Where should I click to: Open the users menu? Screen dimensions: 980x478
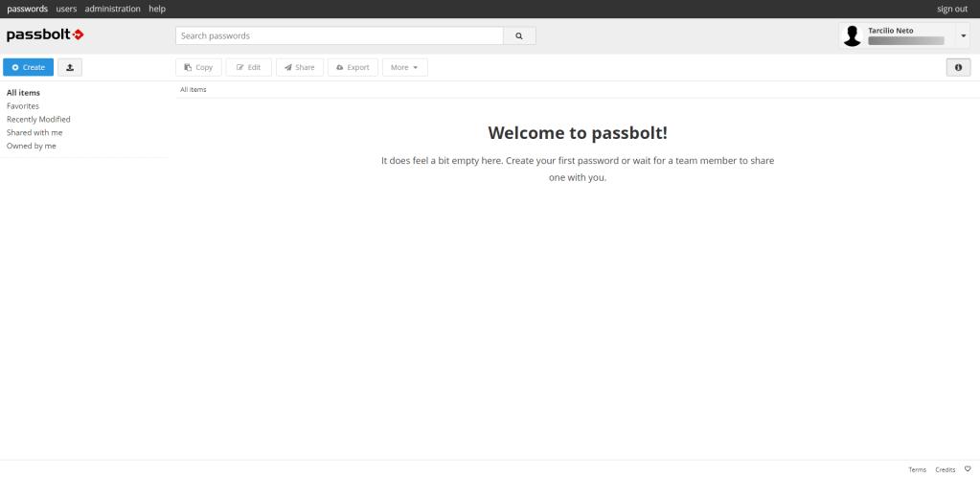pos(66,9)
